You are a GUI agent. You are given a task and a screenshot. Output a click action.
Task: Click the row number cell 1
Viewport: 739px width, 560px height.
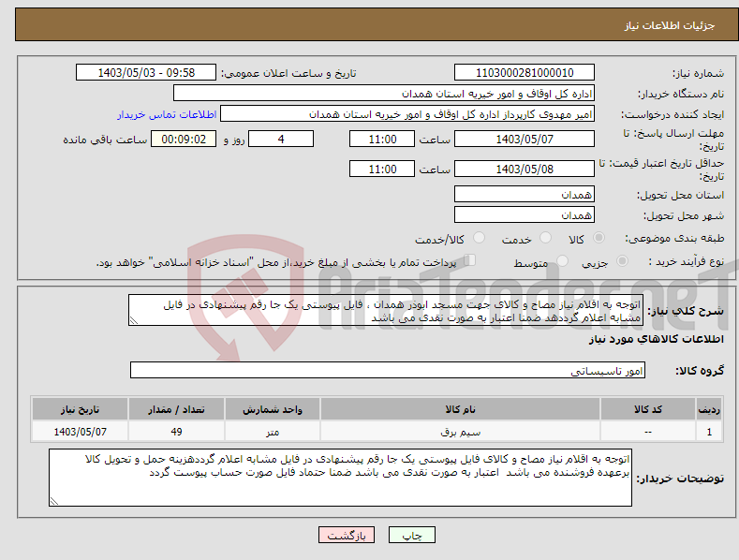[709, 432]
